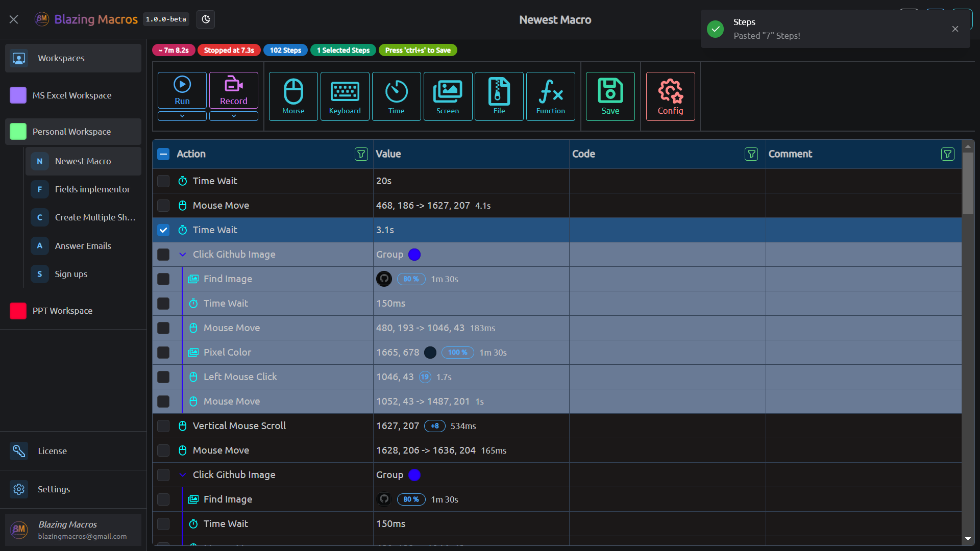Open the Time step tool
The width and height of the screenshot is (980, 551).
397,96
